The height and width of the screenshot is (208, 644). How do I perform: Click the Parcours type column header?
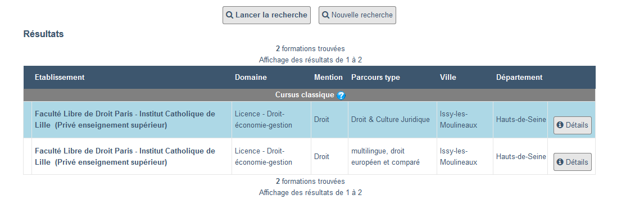click(x=375, y=77)
